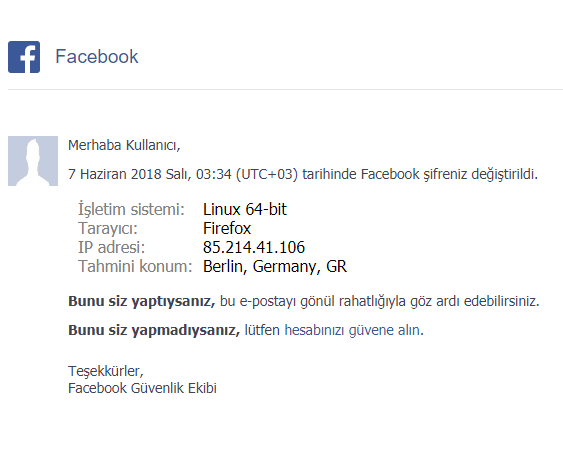
Task: Click the 'Tarayıcı:' label
Action: 108,228
